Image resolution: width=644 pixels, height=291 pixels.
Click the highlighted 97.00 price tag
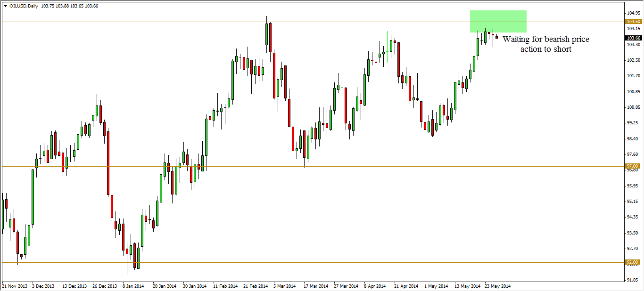tap(632, 166)
